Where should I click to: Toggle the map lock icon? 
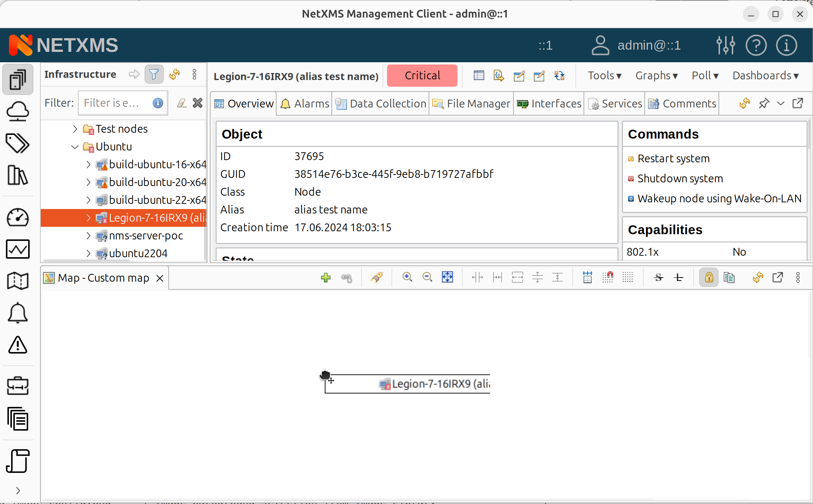pyautogui.click(x=708, y=278)
